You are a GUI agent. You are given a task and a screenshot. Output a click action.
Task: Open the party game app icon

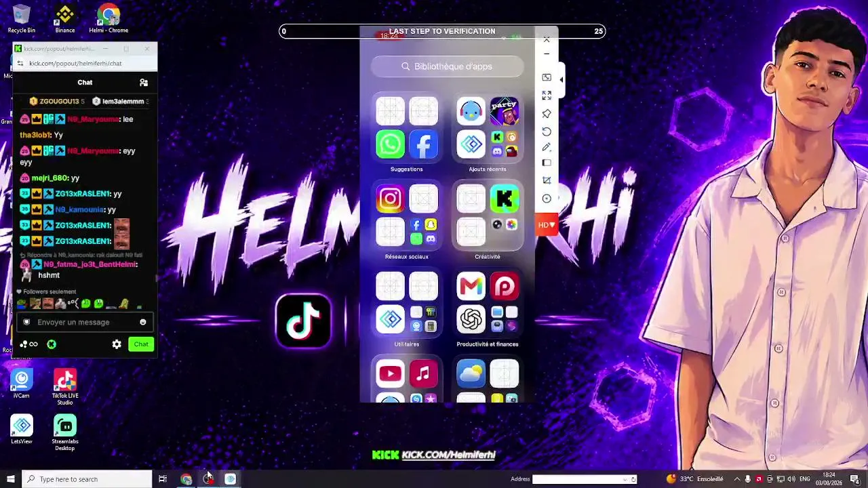505,111
